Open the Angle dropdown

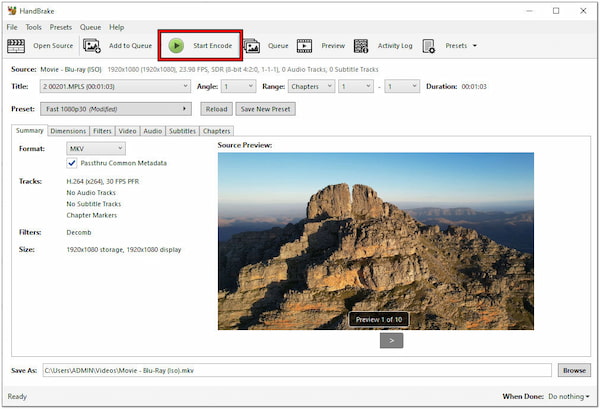pos(239,86)
